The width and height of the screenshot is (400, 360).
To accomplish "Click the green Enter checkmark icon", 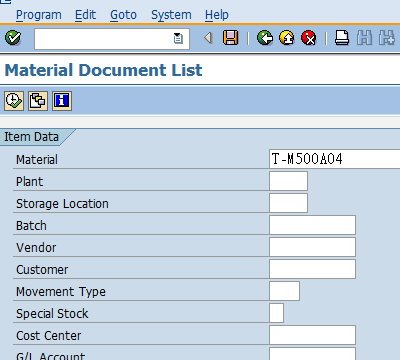I will pyautogui.click(x=13, y=38).
